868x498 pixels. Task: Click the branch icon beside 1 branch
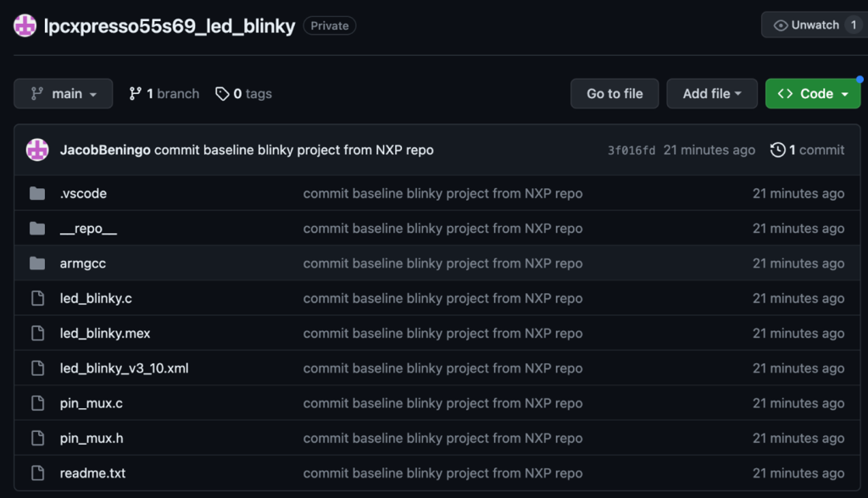[136, 94]
